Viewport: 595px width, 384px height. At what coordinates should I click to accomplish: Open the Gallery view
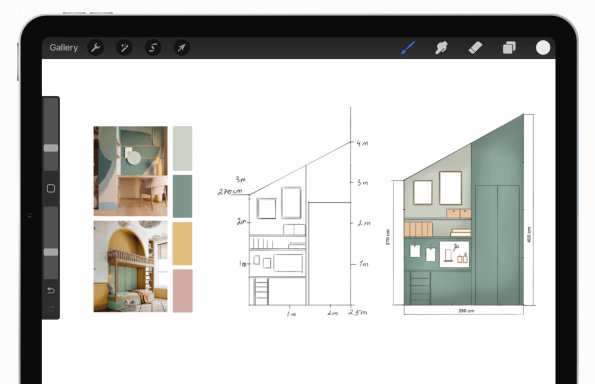(63, 48)
